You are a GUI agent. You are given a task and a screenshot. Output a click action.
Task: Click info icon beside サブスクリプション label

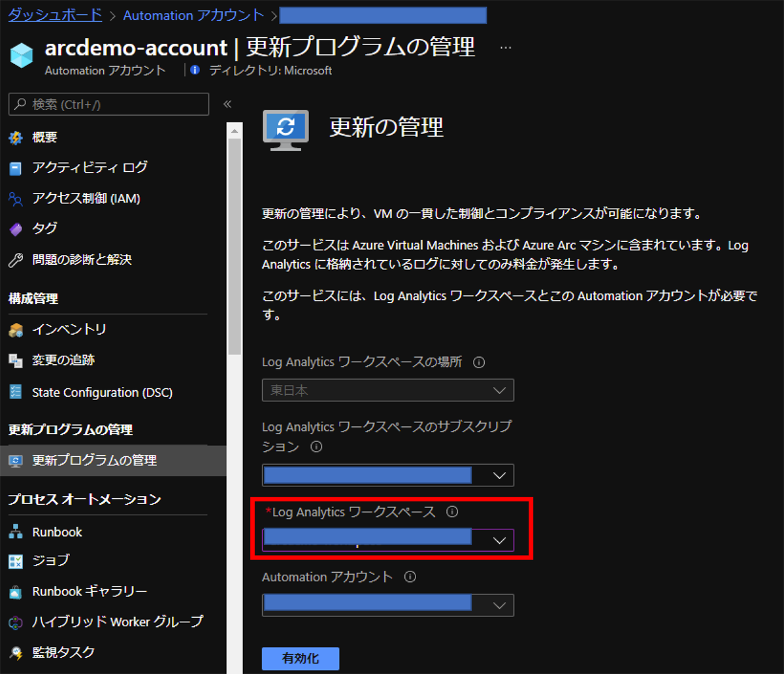pyautogui.click(x=317, y=447)
